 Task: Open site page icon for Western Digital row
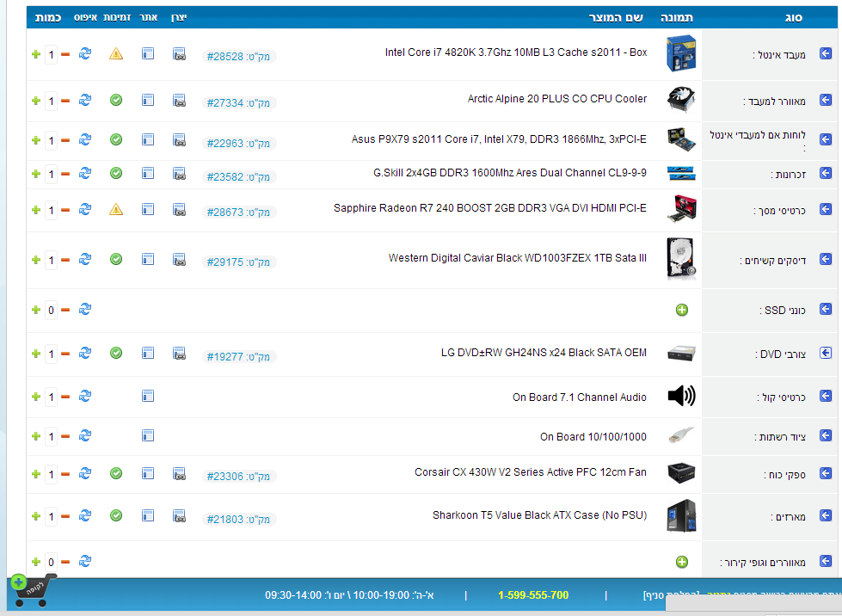pyautogui.click(x=148, y=259)
